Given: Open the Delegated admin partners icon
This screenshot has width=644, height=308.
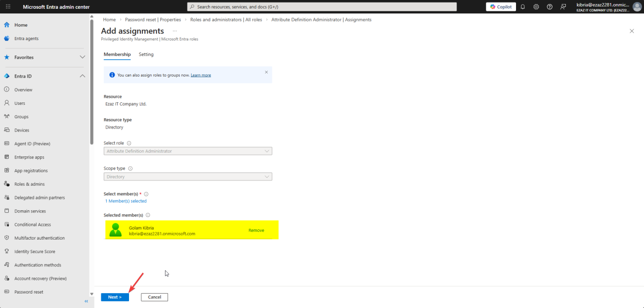Looking at the screenshot, I should pos(7,197).
